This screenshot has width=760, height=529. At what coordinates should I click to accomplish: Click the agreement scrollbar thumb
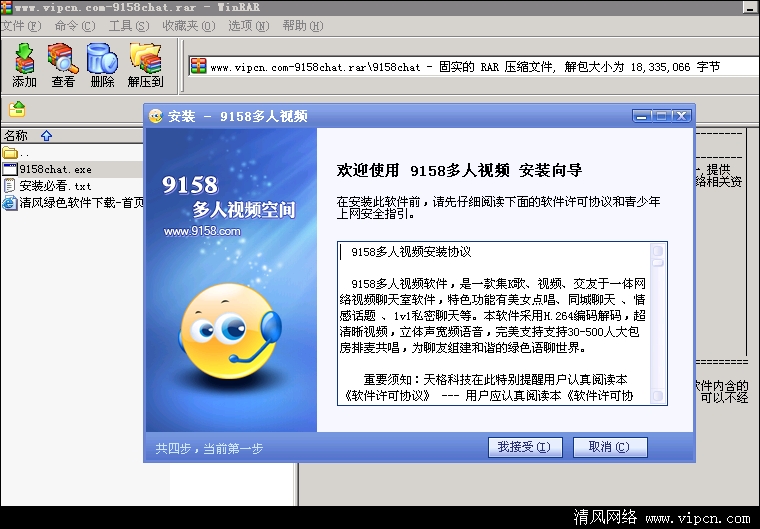pos(658,263)
